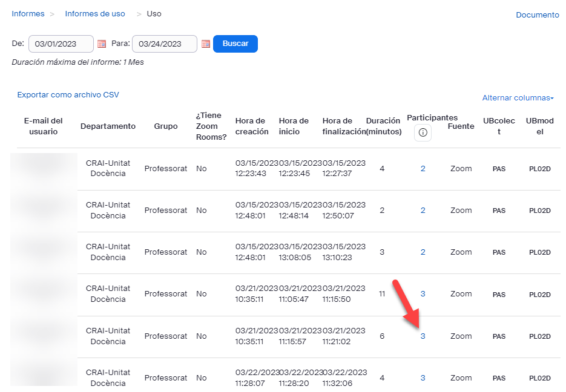The height and width of the screenshot is (392, 566).
Task: Click the E-mail del usuario column header
Action: pos(44,126)
